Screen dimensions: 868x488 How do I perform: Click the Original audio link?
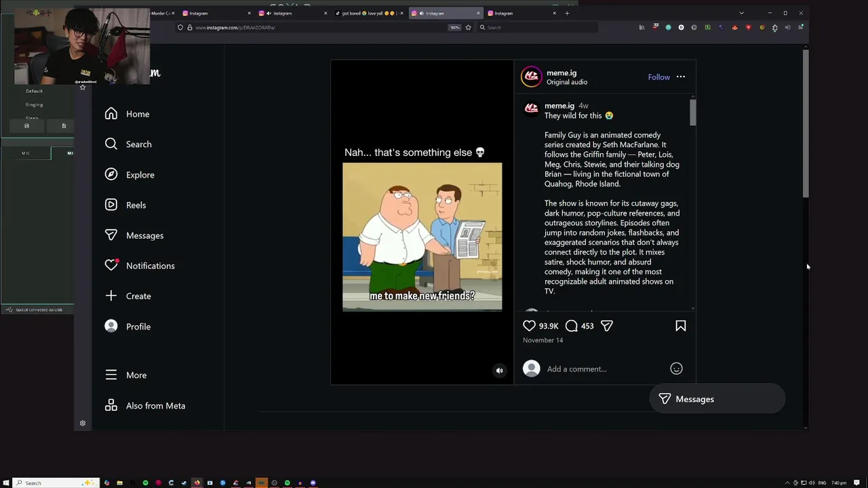pos(567,82)
